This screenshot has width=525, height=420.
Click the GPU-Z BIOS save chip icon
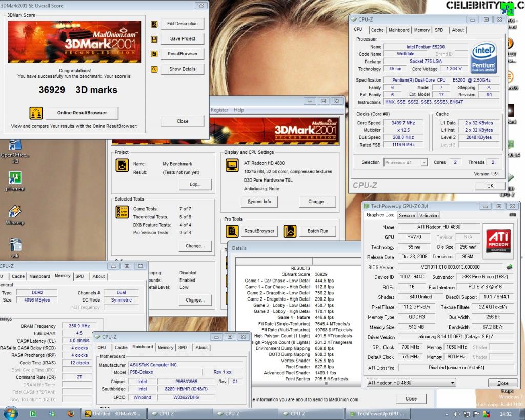509,267
